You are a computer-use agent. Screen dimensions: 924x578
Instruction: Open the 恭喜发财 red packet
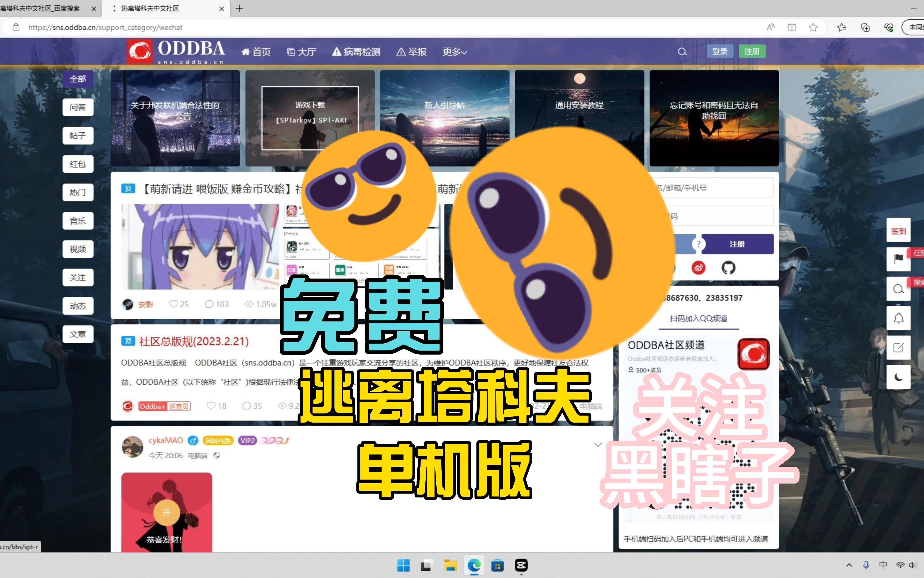point(167,512)
